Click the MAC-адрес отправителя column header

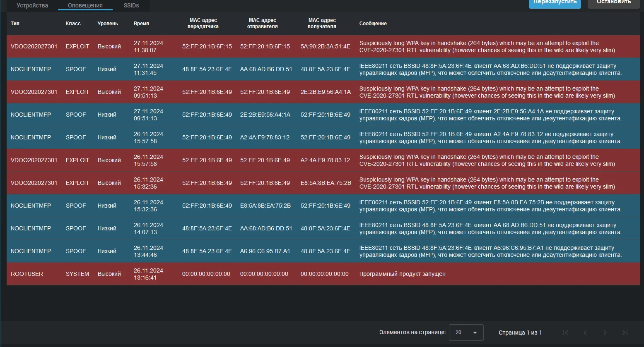(262, 23)
